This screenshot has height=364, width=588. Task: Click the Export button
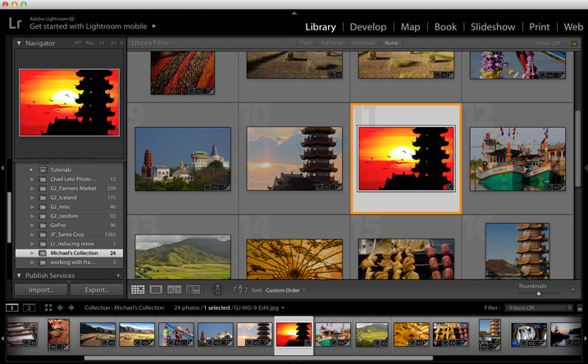tap(97, 289)
